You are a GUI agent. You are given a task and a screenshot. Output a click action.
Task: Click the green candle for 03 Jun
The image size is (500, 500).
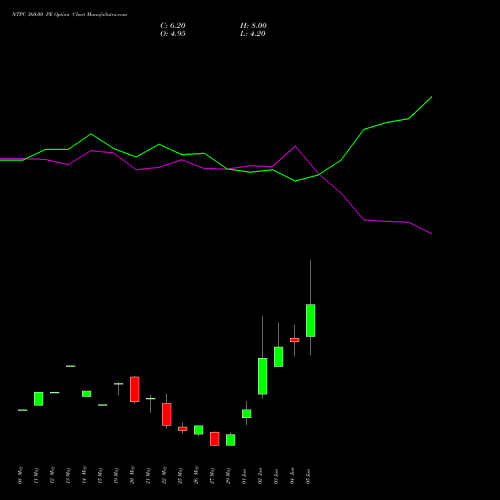click(279, 357)
